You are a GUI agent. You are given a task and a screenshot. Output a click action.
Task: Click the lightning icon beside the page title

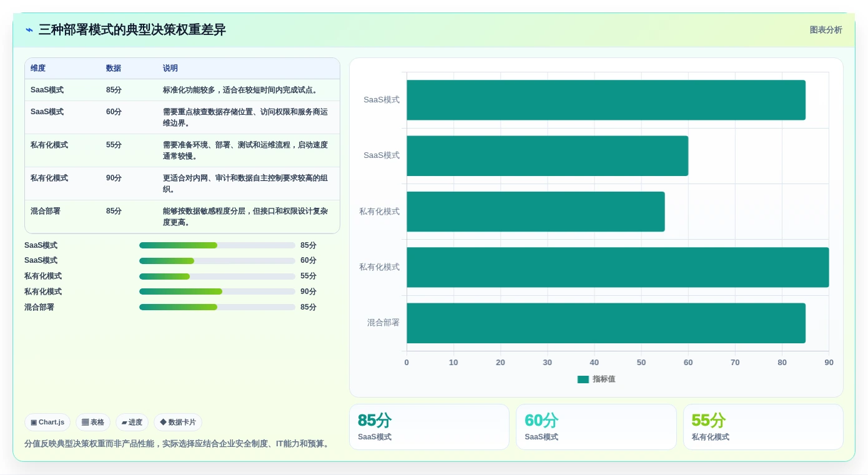point(29,30)
